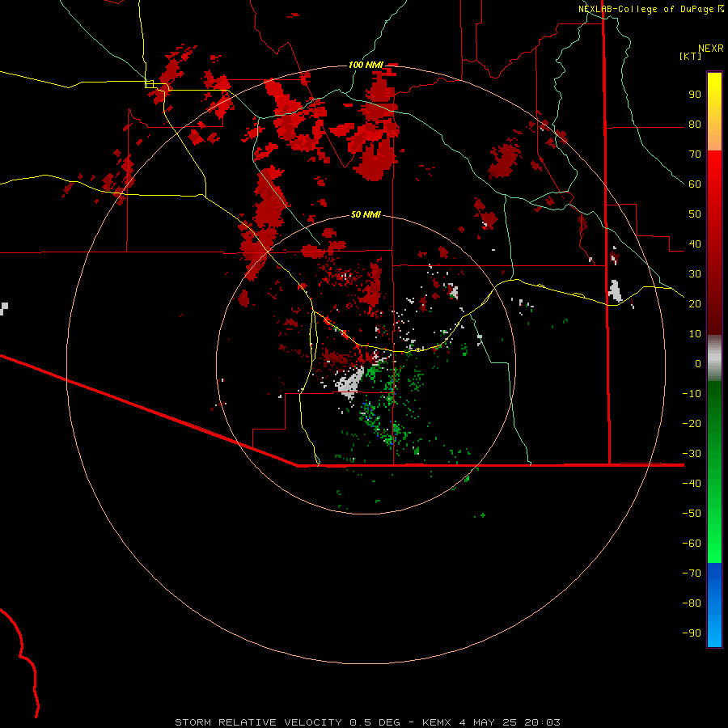Viewport: 728px width, 728px height.
Task: Click the -90 value on the velocity scale
Action: coord(692,633)
